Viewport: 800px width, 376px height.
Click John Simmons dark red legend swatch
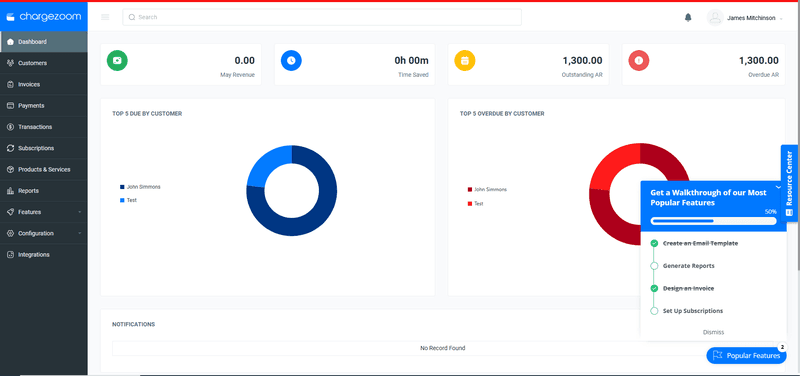470,190
